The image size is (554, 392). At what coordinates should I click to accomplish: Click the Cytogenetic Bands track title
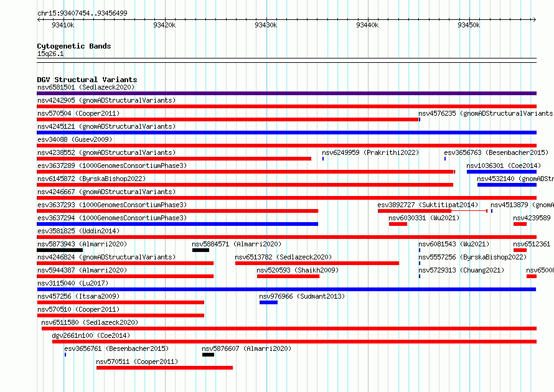coord(74,46)
